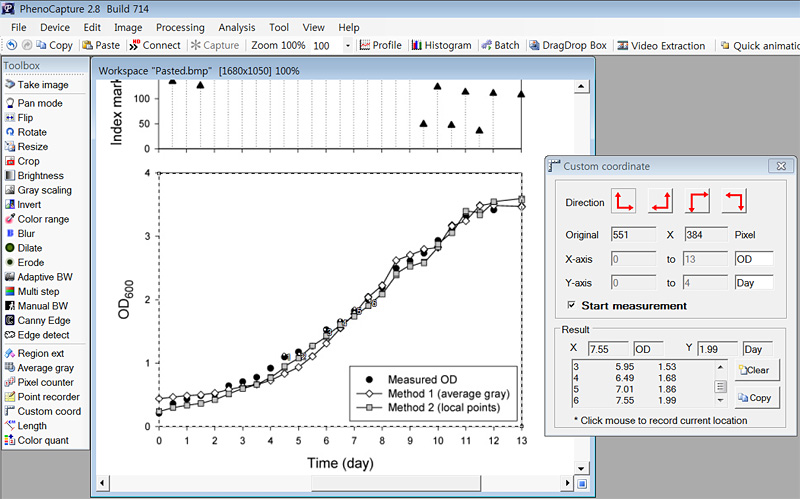Select the Crop tool in Toolbox
Screen dimensions: 800x499
28,161
